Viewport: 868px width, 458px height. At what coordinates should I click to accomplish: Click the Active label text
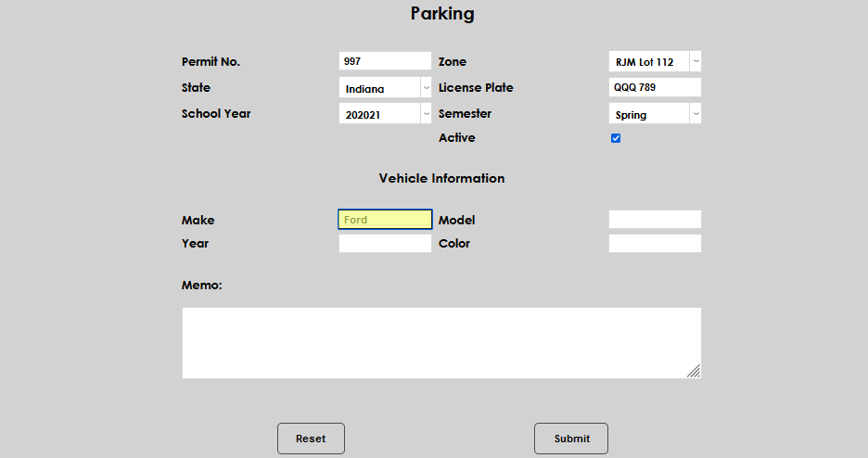[456, 138]
